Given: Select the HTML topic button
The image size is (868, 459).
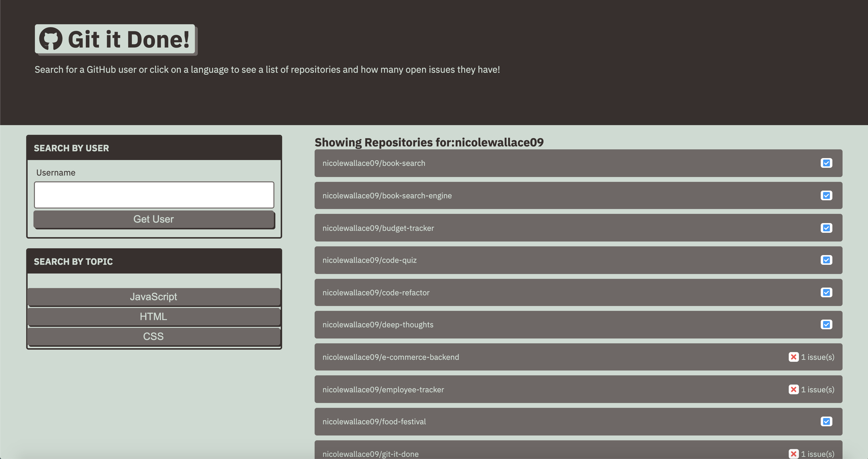Looking at the screenshot, I should click(x=154, y=316).
